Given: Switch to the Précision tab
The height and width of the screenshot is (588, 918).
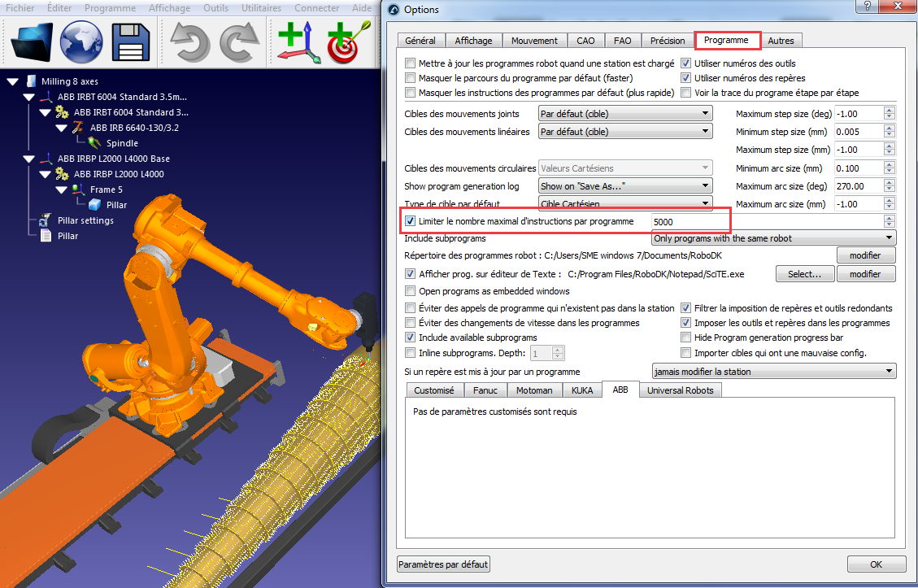Looking at the screenshot, I should tap(668, 41).
